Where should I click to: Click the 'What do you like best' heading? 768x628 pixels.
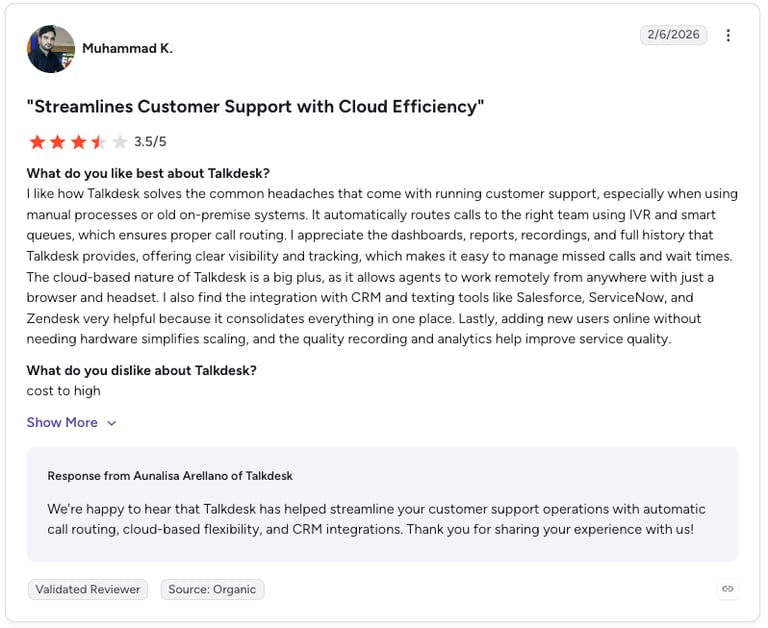[148, 173]
